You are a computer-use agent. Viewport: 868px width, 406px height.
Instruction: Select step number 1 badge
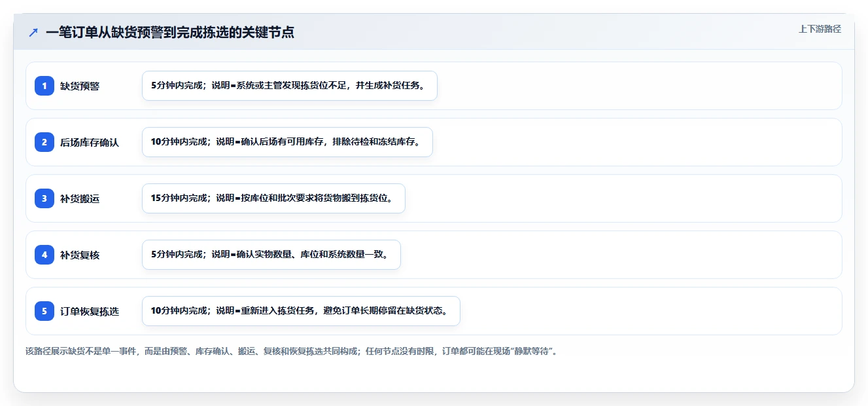click(x=44, y=86)
